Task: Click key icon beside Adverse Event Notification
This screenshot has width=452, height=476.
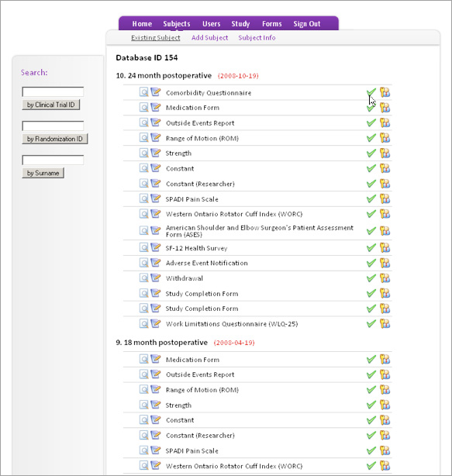Action: [x=385, y=263]
